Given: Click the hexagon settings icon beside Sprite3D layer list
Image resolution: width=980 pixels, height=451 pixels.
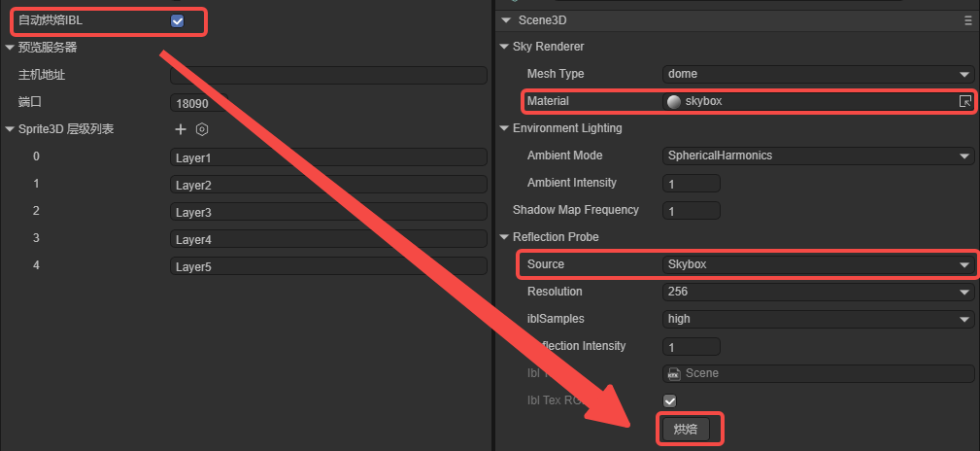Looking at the screenshot, I should (202, 129).
